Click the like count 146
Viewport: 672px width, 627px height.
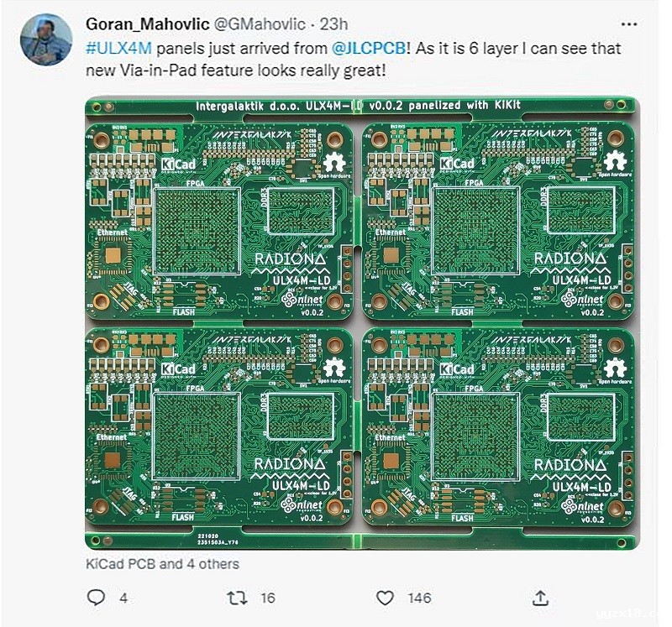click(x=419, y=598)
